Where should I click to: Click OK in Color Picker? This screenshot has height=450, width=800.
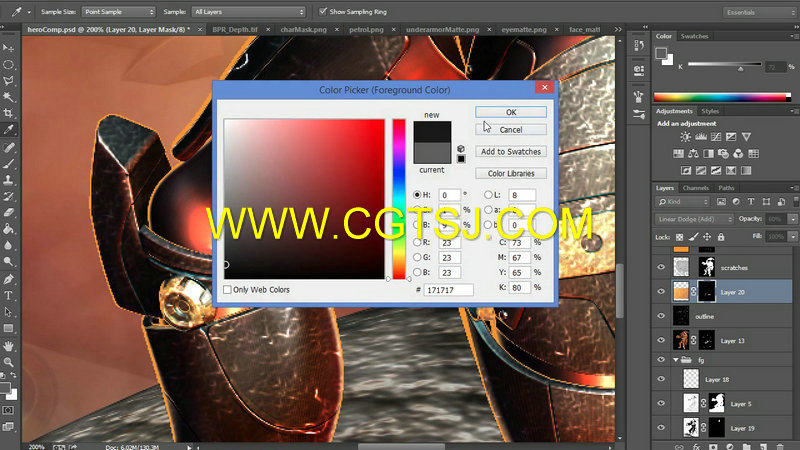pyautogui.click(x=511, y=112)
